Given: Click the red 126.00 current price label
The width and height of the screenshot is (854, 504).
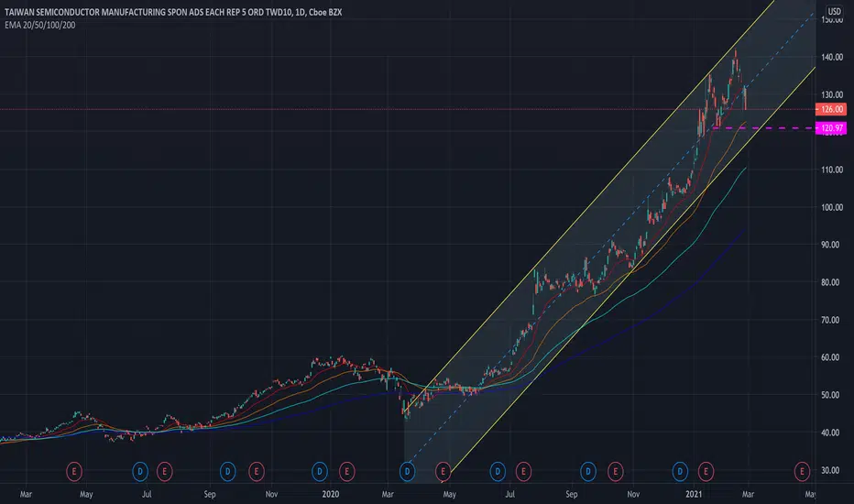Looking at the screenshot, I should [831, 109].
